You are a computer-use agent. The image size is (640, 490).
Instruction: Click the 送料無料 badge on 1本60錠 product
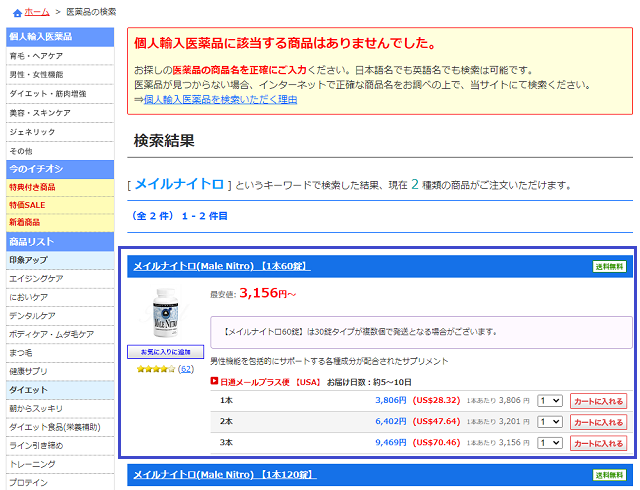pos(609,267)
